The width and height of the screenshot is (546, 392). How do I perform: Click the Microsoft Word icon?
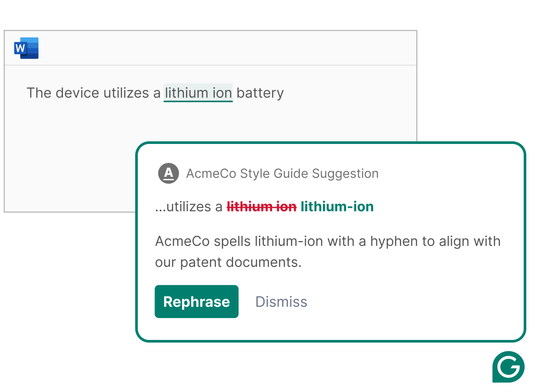pos(26,48)
